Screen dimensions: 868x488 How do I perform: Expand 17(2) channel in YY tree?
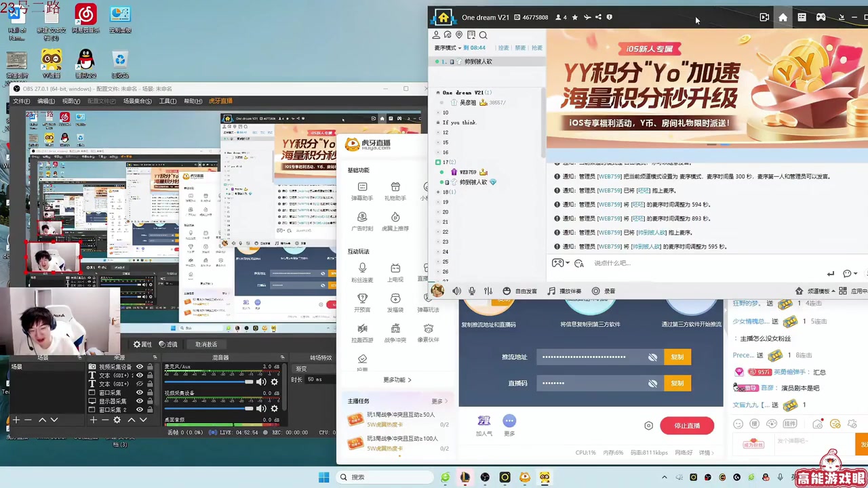coord(439,163)
